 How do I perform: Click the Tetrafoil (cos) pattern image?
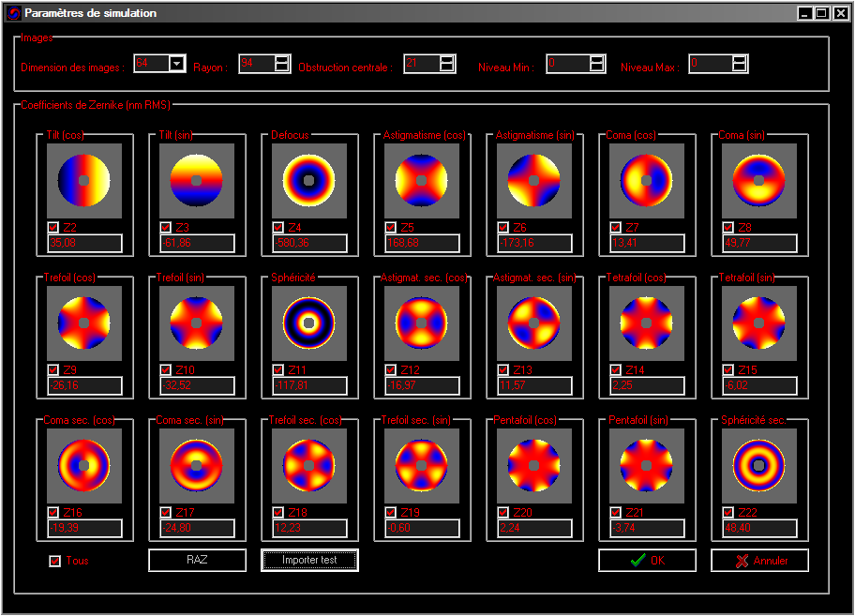coord(647,323)
